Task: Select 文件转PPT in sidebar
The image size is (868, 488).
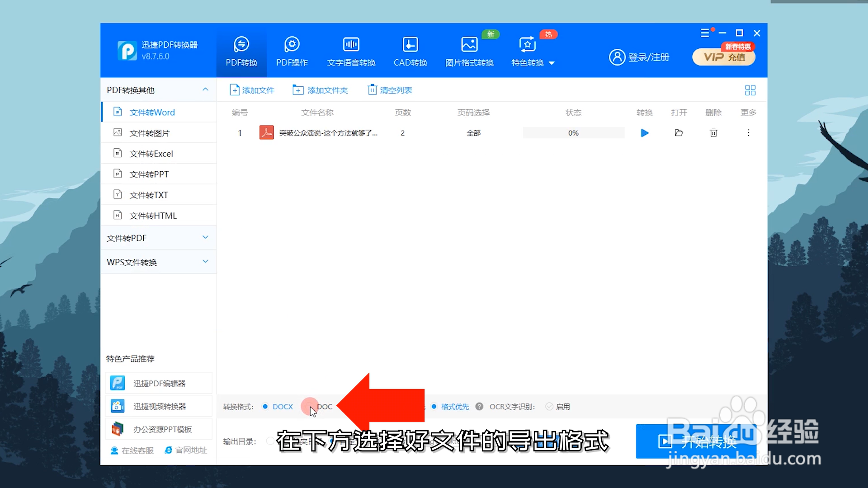Action: (149, 174)
